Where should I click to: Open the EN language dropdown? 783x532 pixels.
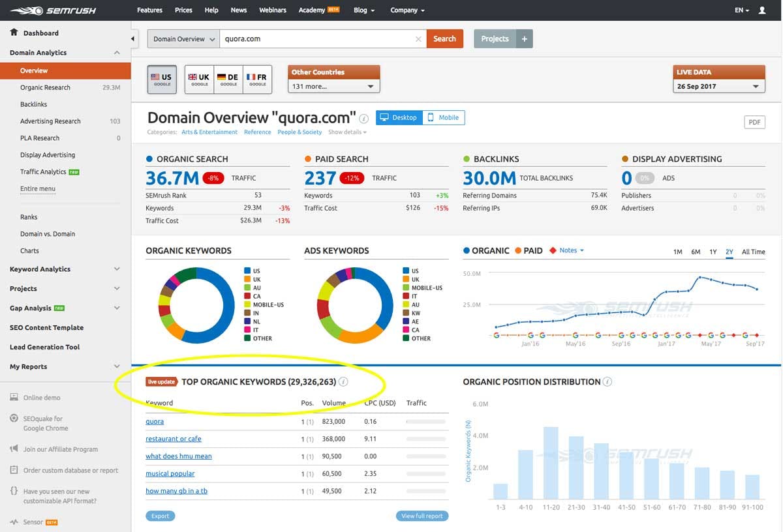pos(742,10)
